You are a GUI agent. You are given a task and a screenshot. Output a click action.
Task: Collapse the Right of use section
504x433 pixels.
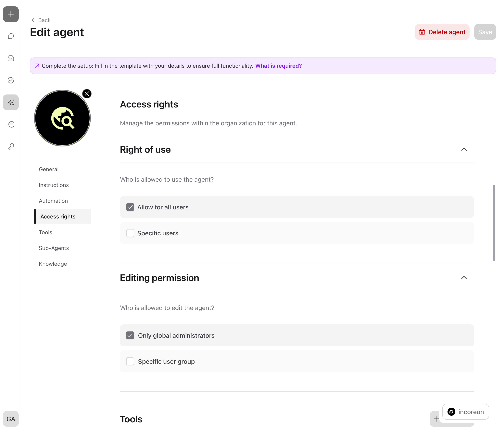coord(464,149)
